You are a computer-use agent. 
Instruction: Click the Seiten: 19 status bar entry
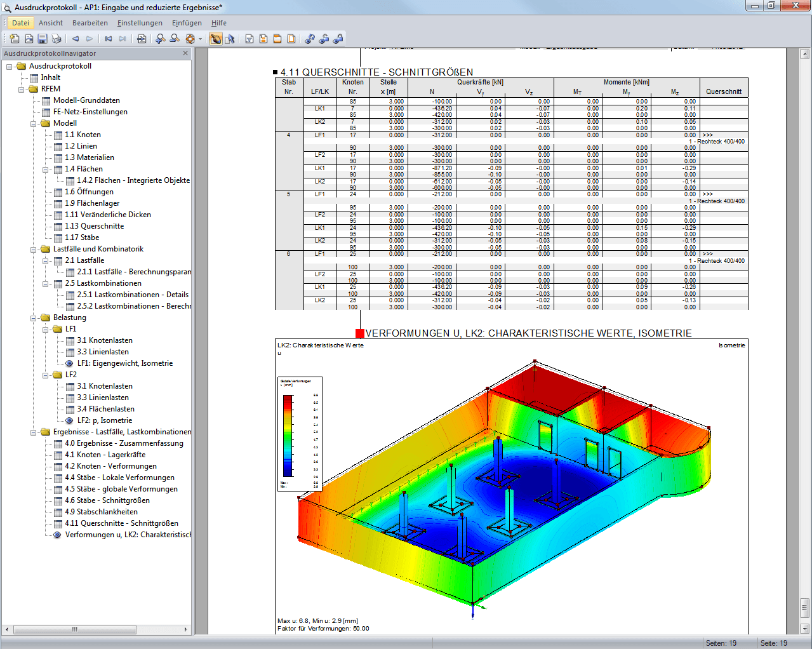721,643
